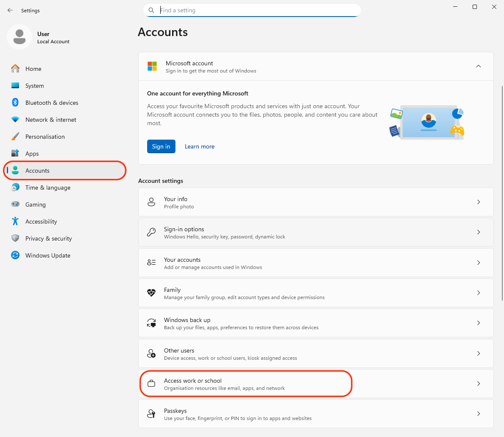Open Windows back up chevron arrow
Image resolution: width=504 pixels, height=437 pixels.
478,323
